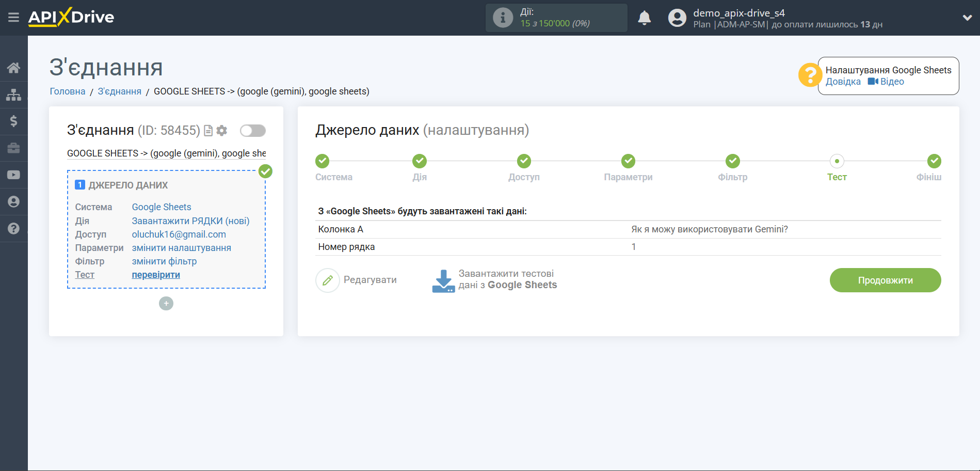Edit the connection name text field
Screen dimensions: 980x471
166,153
